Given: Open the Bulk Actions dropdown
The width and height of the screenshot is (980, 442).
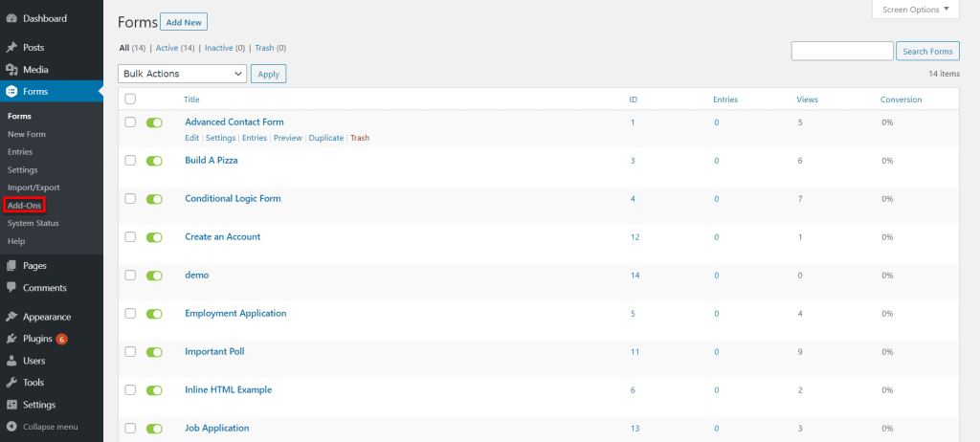Looking at the screenshot, I should (182, 74).
